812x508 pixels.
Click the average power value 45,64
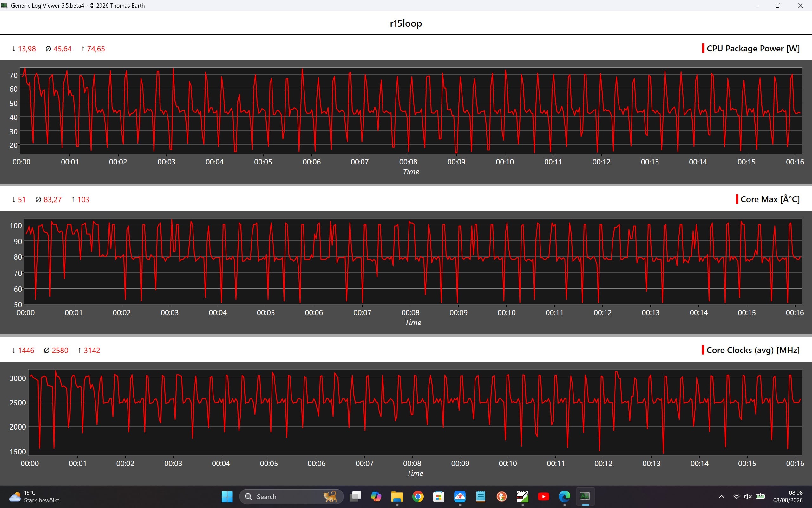click(62, 49)
